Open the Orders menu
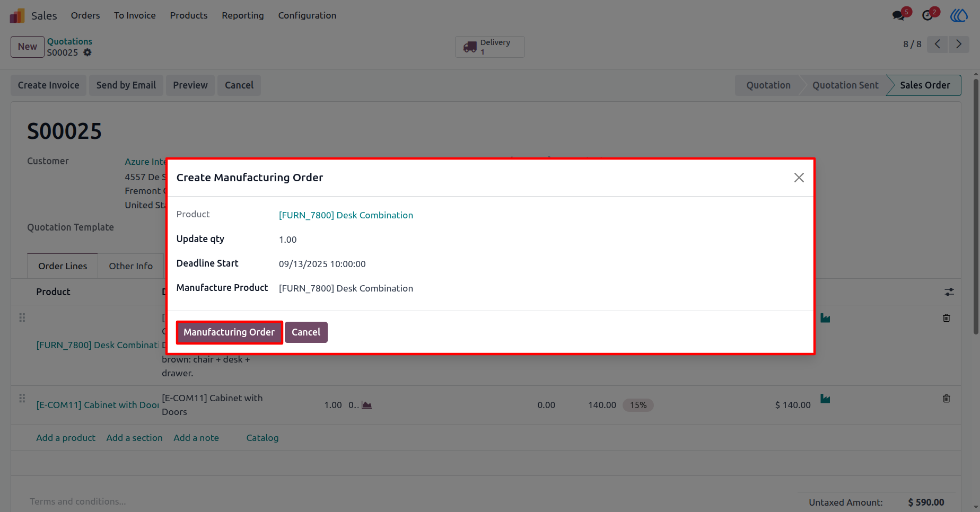The width and height of the screenshot is (980, 512). 85,15
